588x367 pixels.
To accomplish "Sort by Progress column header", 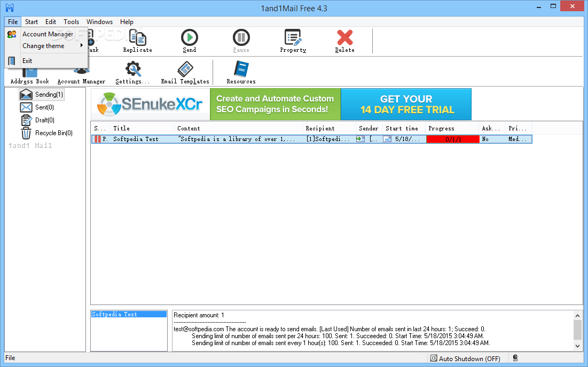I will pos(452,128).
